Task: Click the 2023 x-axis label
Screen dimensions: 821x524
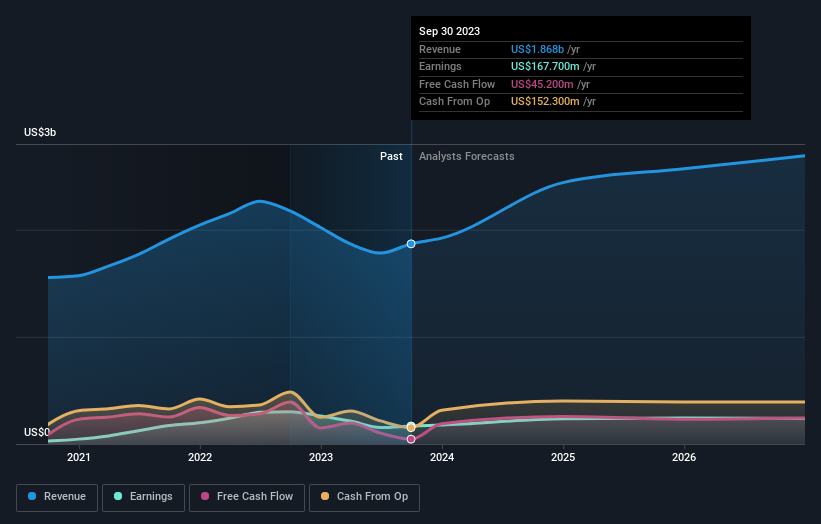Action: click(x=321, y=458)
